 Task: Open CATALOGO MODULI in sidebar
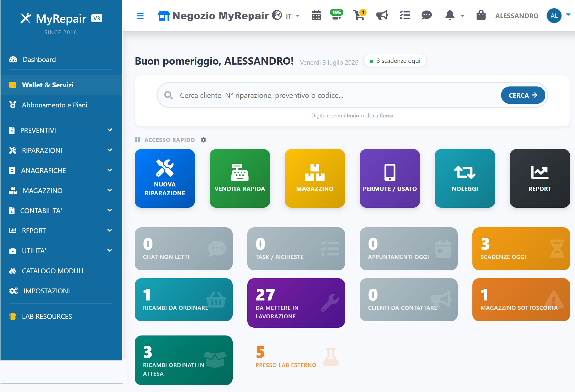tap(61, 271)
